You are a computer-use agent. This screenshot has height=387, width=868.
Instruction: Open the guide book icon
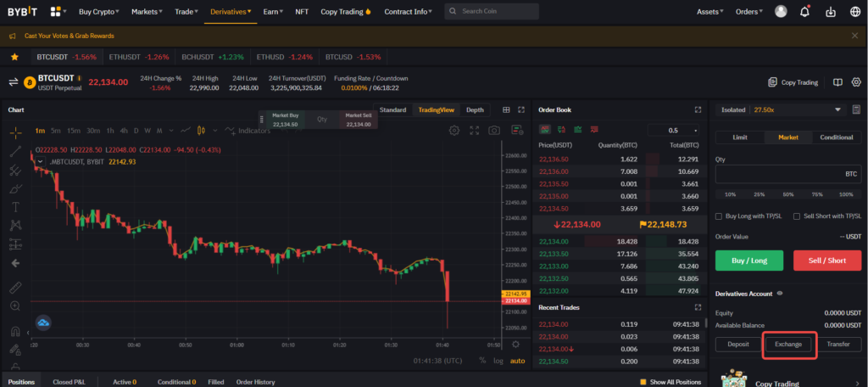tap(838, 82)
